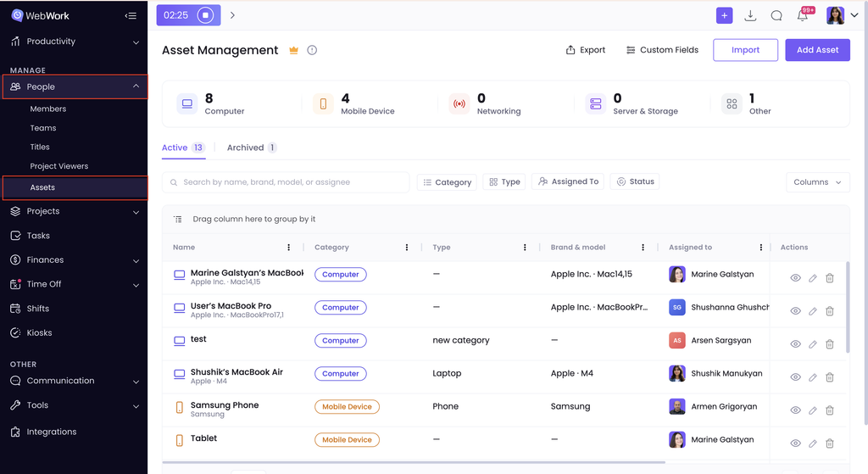Open the chat bubble icon
868x474 pixels.
pos(776,15)
